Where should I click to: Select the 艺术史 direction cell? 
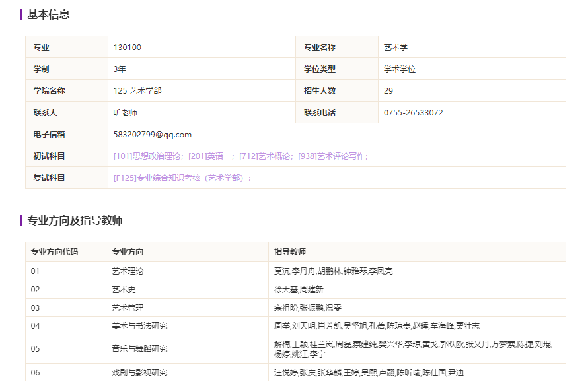pos(124,290)
